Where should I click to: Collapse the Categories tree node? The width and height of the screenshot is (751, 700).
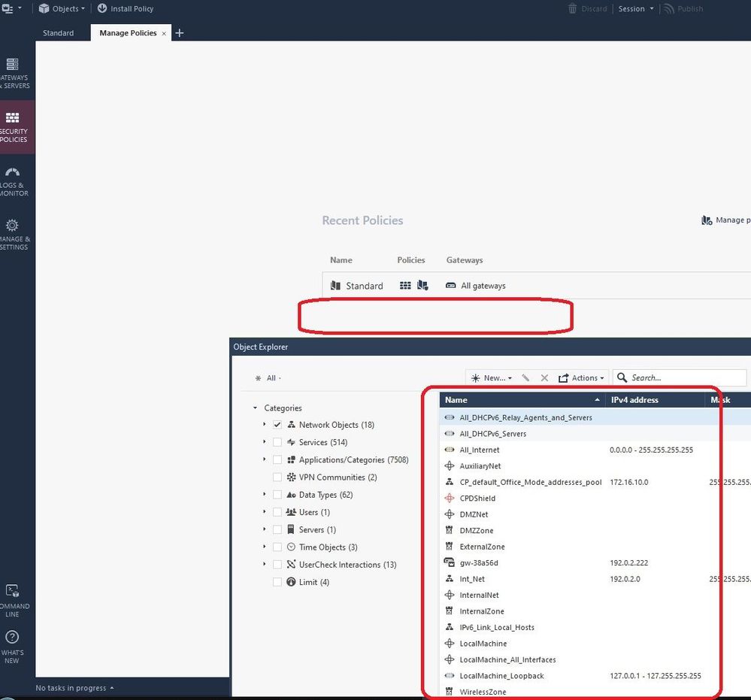255,408
